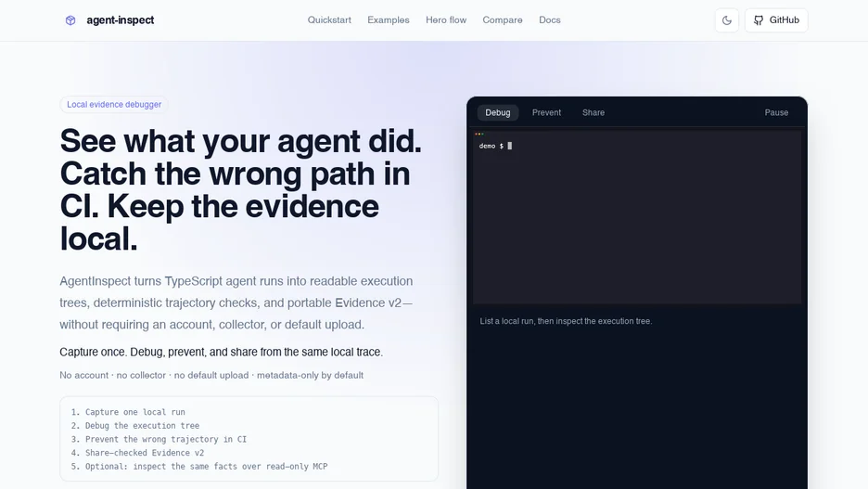Viewport: 868px width, 489px height.
Task: Click the agent-inspect cube logo icon
Action: coord(70,20)
